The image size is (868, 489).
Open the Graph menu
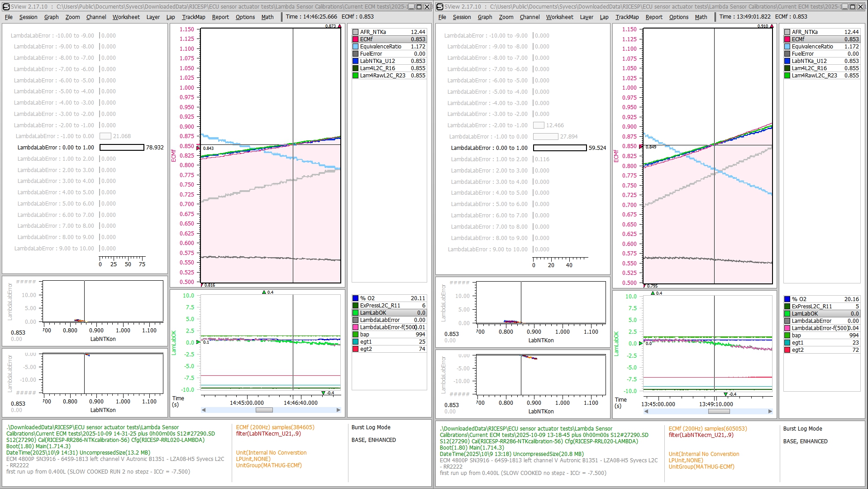(51, 17)
